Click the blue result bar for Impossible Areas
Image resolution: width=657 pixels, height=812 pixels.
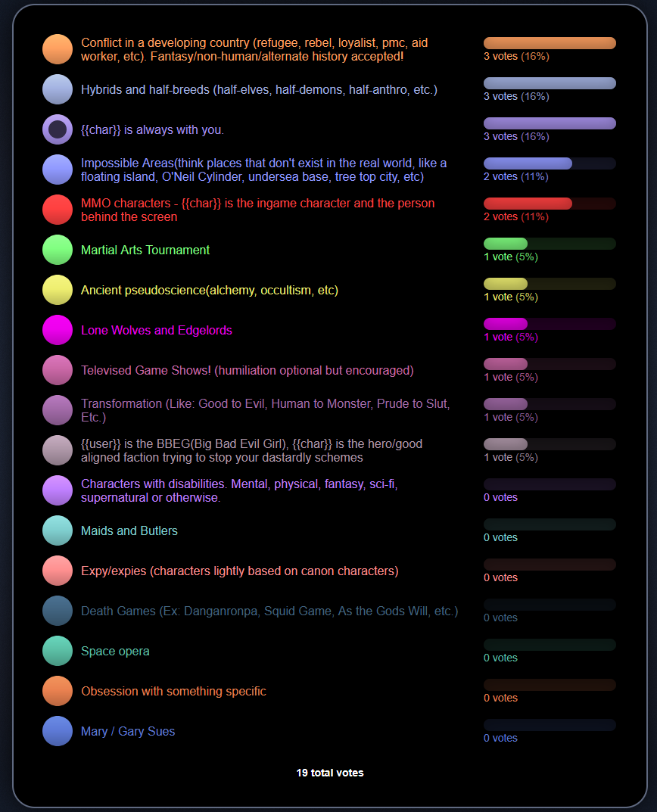(550, 163)
